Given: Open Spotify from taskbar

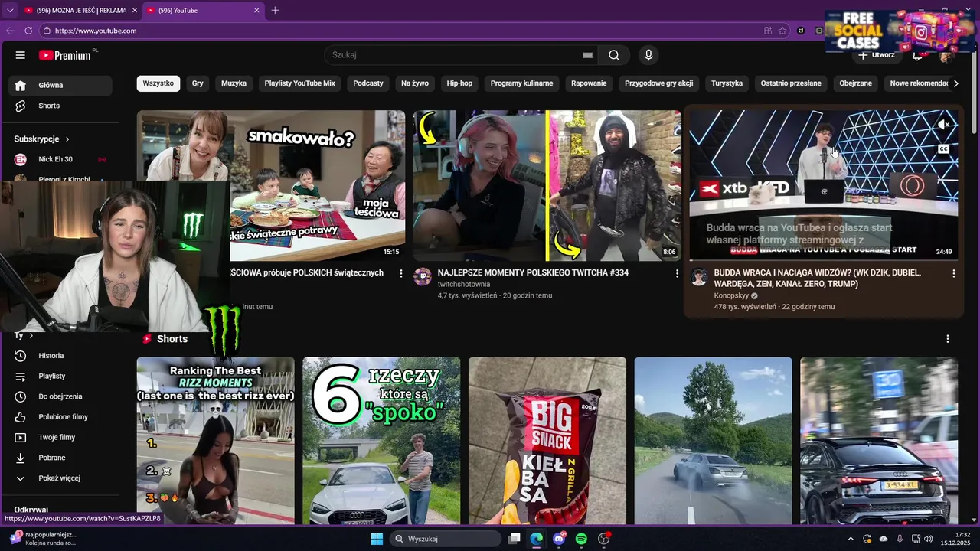Looking at the screenshot, I should click(581, 539).
